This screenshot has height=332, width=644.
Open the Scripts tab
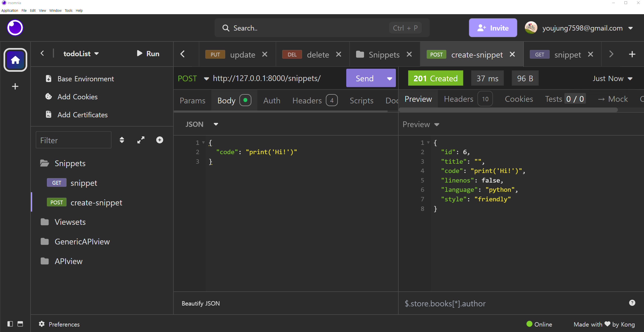[x=361, y=100]
